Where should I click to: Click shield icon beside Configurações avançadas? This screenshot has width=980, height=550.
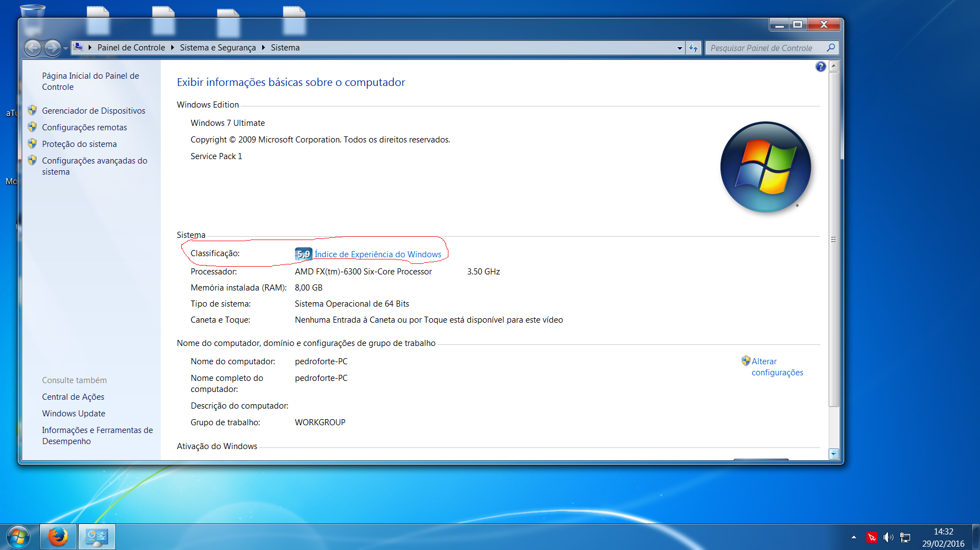[32, 160]
